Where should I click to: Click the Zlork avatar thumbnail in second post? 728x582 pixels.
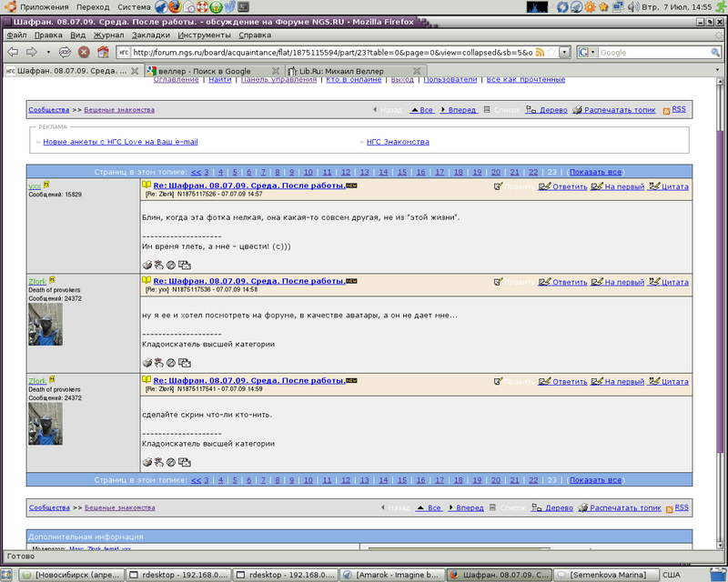click(x=45, y=325)
